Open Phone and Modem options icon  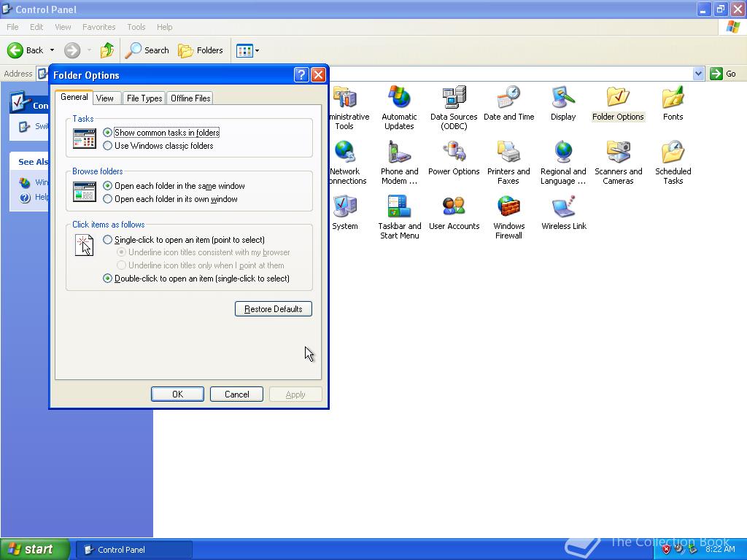click(399, 163)
